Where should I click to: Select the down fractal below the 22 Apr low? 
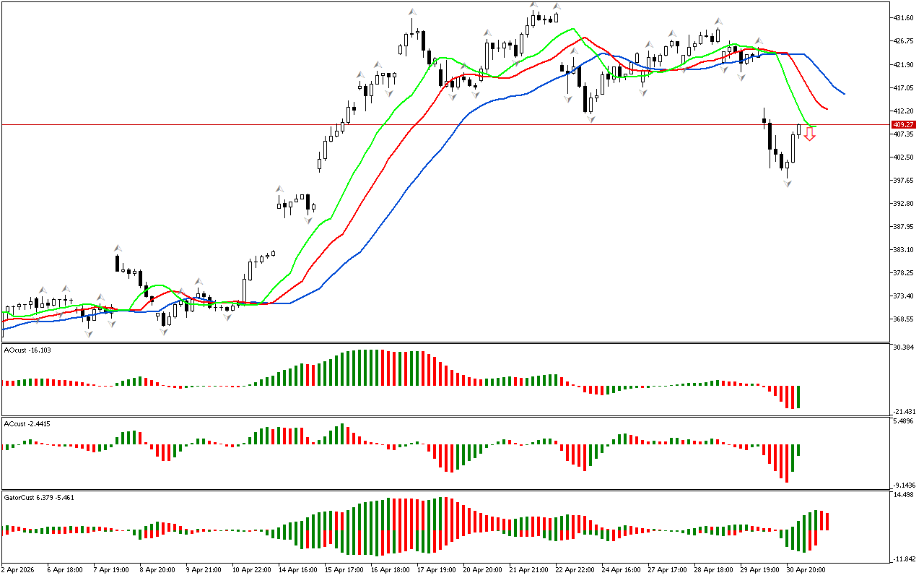tap(591, 119)
